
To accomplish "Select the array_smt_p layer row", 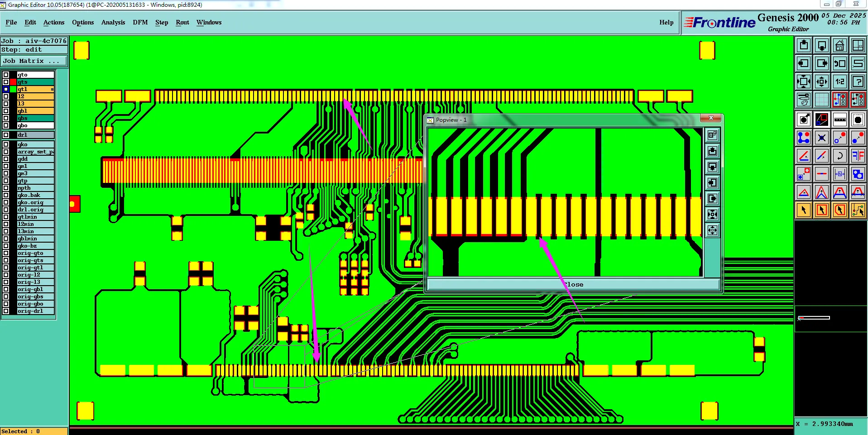I will click(35, 152).
